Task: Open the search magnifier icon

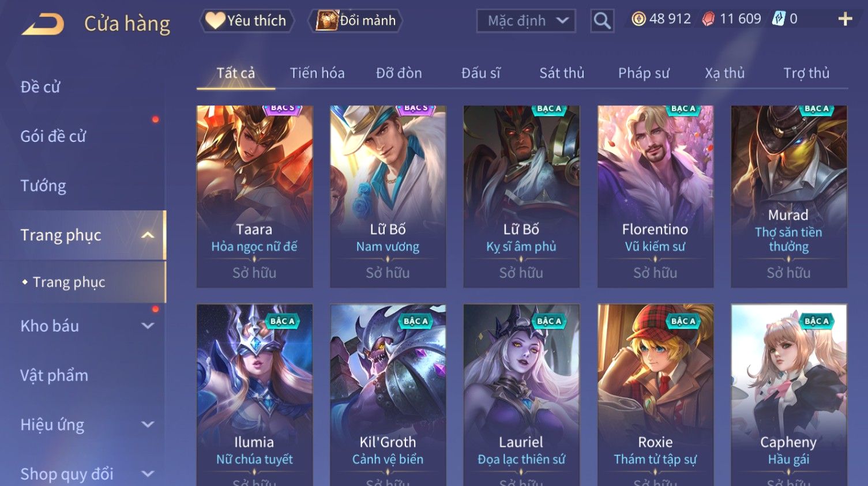Action: pos(602,21)
